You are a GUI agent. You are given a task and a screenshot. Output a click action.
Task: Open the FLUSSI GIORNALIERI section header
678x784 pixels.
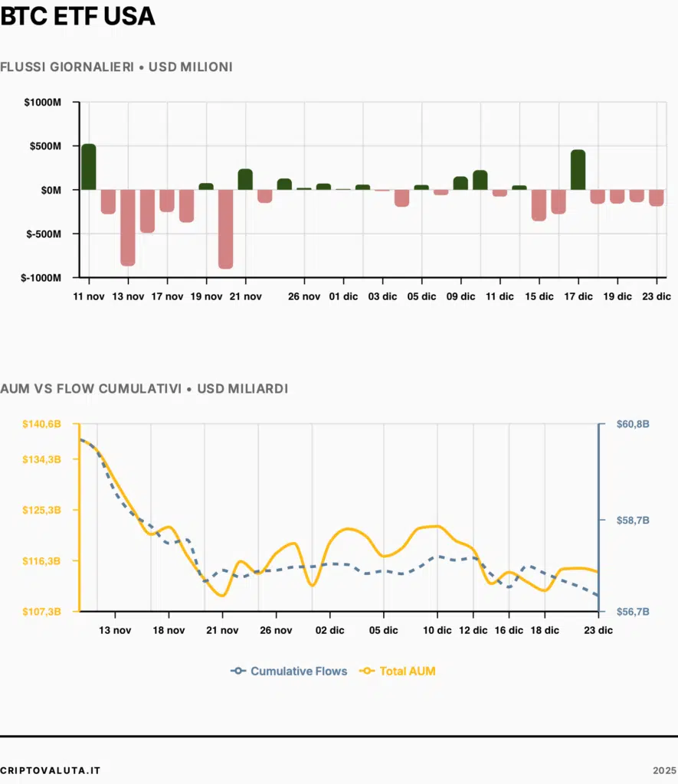(116, 67)
